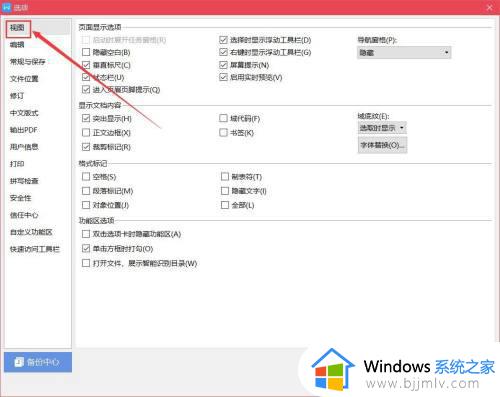Screen dimensions: 500x397
Task: Click the 字体替换(O)... button
Action: 382,145
